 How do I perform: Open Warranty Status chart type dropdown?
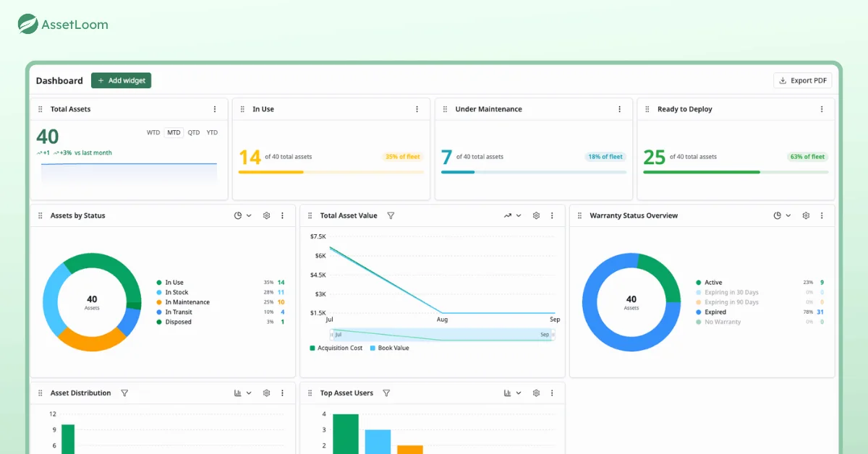click(783, 215)
